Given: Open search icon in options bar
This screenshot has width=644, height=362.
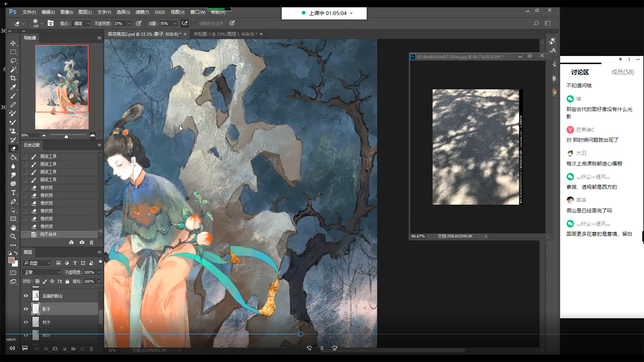Looking at the screenshot, I should click(536, 23).
